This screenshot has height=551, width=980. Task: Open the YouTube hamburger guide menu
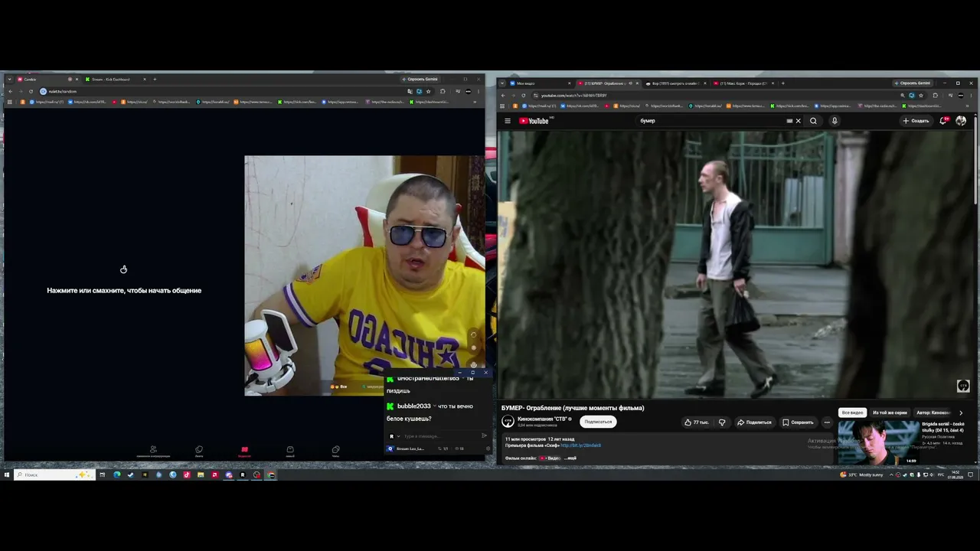click(507, 121)
